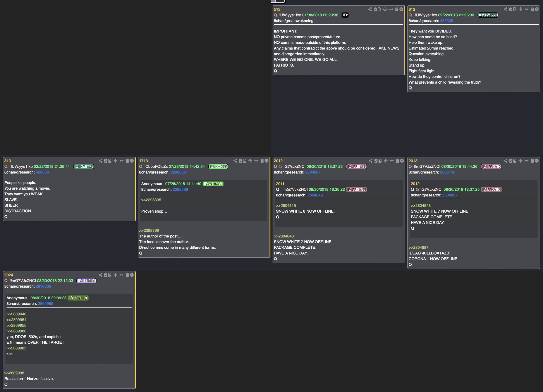Copy post 813 with the plain clipboard icon
Image resolution: width=543 pixels, height=392 pixels.
[x=127, y=161]
